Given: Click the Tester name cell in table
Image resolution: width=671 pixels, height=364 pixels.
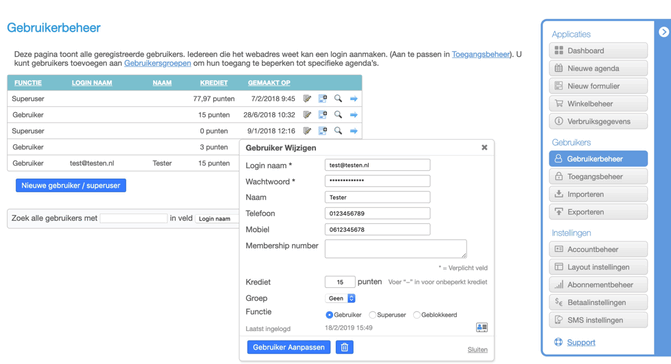Looking at the screenshot, I should (x=162, y=163).
